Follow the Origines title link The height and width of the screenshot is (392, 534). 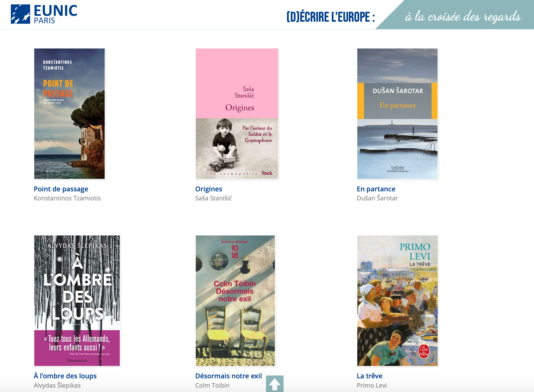pos(209,189)
